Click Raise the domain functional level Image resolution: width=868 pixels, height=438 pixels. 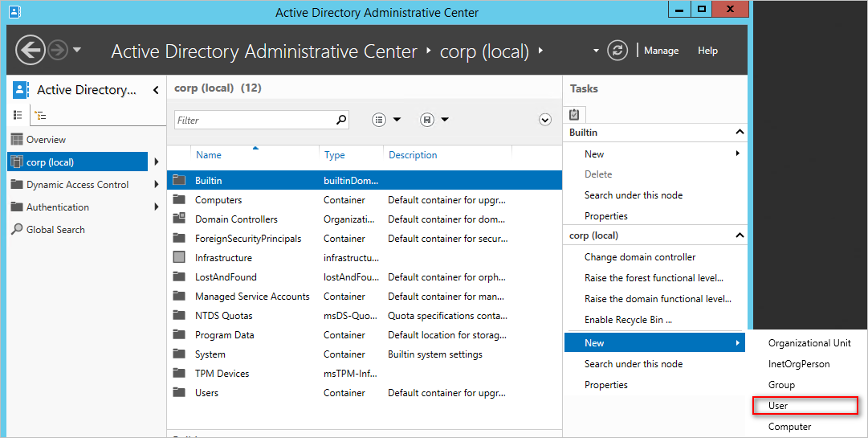pos(658,298)
